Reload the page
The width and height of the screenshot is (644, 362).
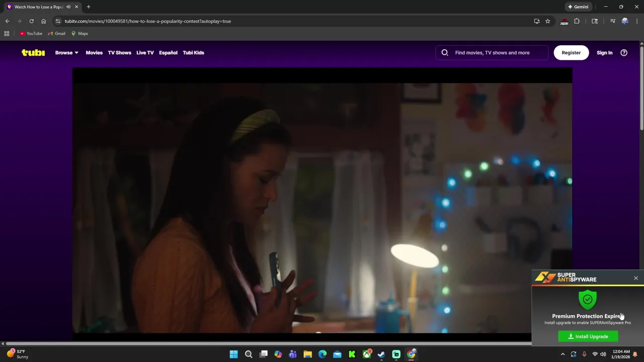(31, 21)
